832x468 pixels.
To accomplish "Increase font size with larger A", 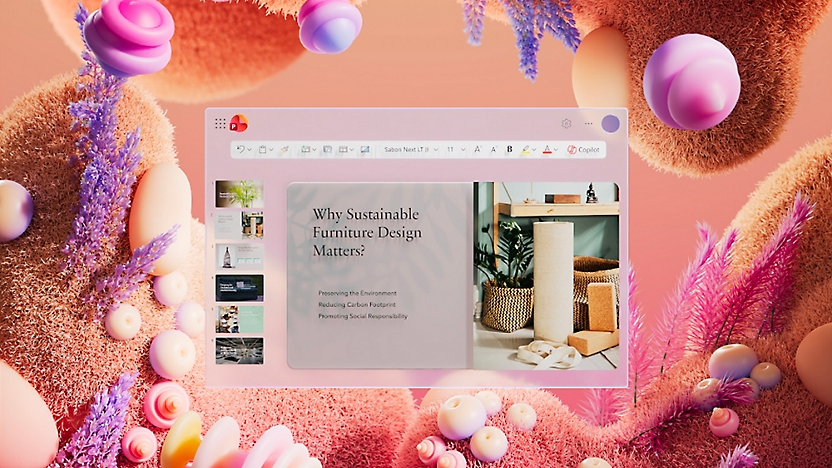I will click(477, 149).
